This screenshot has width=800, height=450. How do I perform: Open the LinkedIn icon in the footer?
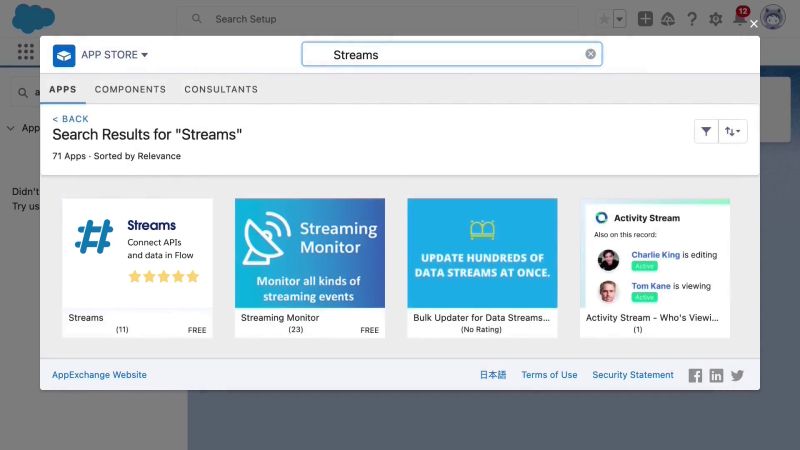(x=716, y=376)
